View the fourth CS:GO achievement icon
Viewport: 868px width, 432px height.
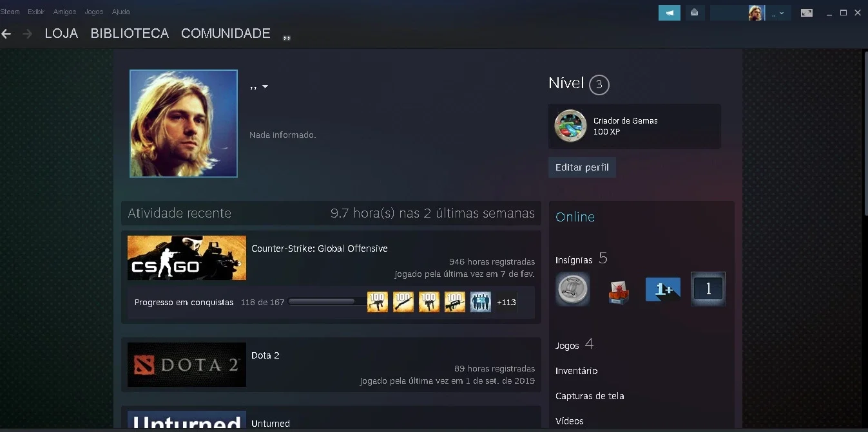tap(455, 302)
